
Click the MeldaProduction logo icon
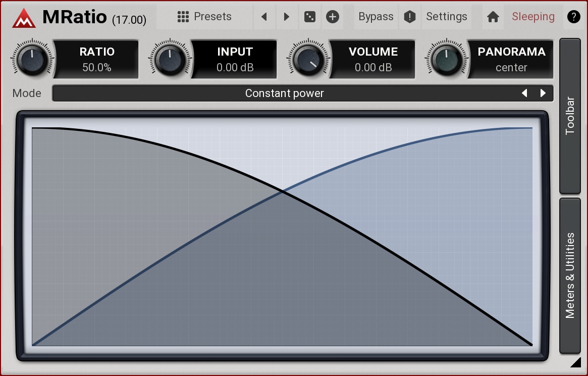click(24, 17)
